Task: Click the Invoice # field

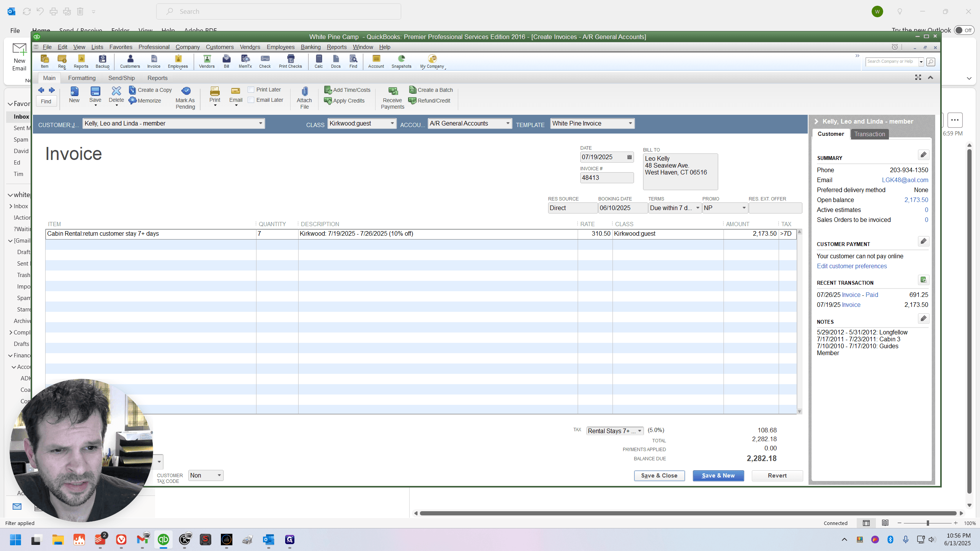Action: click(607, 178)
